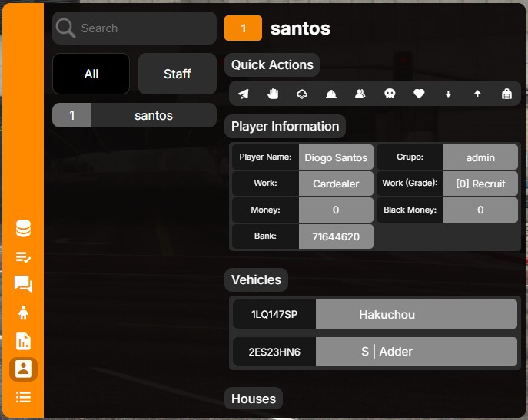Open the checklist icon in sidebar
This screenshot has height=420, width=528.
[23, 257]
